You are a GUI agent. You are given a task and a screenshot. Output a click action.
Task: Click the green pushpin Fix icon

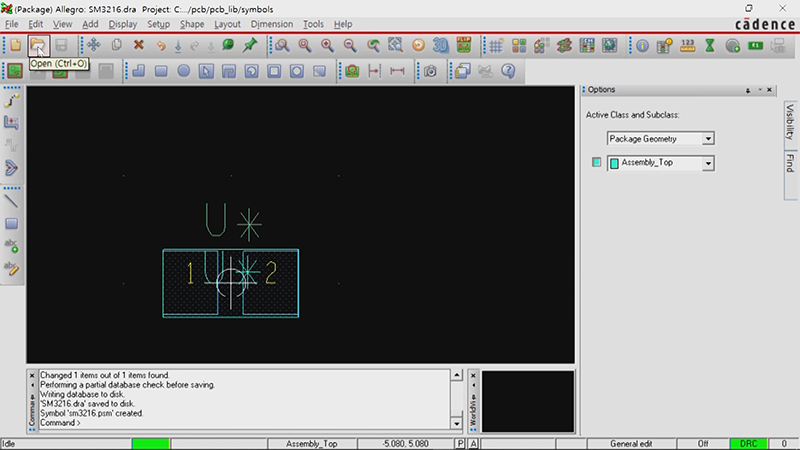point(250,45)
